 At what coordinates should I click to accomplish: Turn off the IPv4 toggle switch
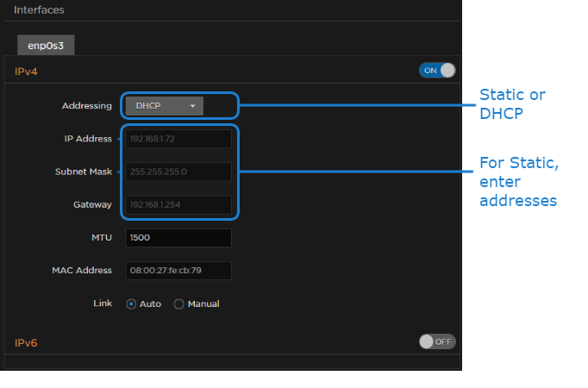437,71
